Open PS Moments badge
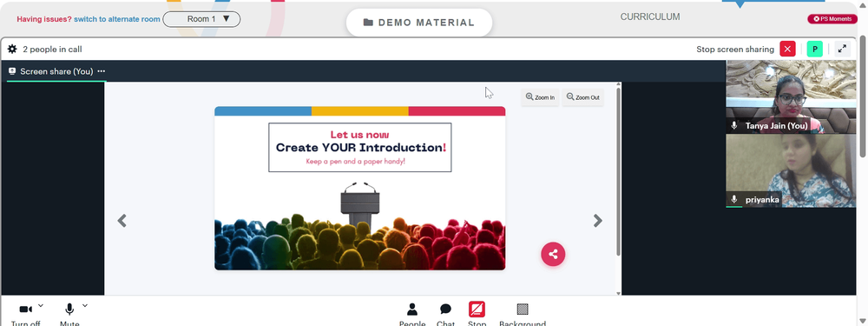868x326 pixels. click(832, 19)
